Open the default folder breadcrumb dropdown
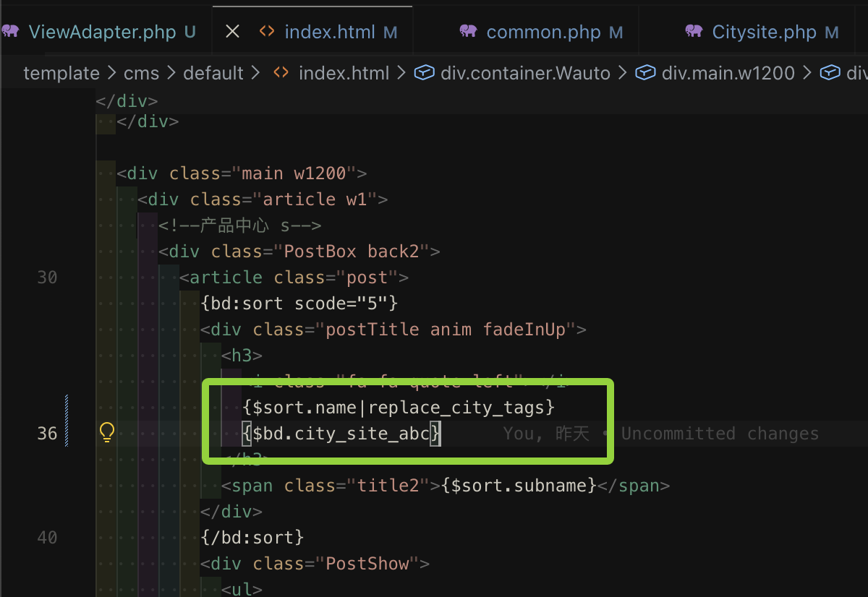Image resolution: width=868 pixels, height=597 pixels. coord(213,72)
